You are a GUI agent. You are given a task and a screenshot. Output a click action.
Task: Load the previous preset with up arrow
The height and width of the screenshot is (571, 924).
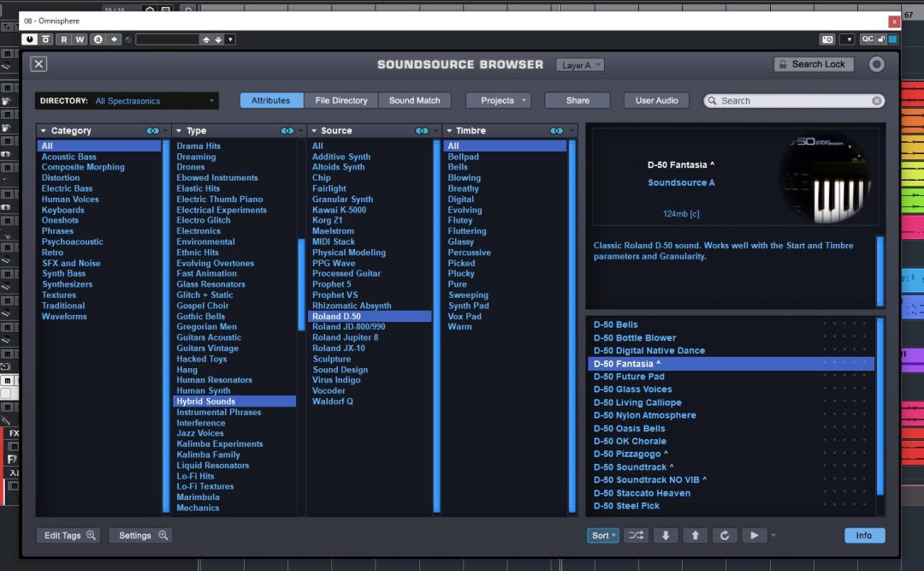pyautogui.click(x=206, y=39)
